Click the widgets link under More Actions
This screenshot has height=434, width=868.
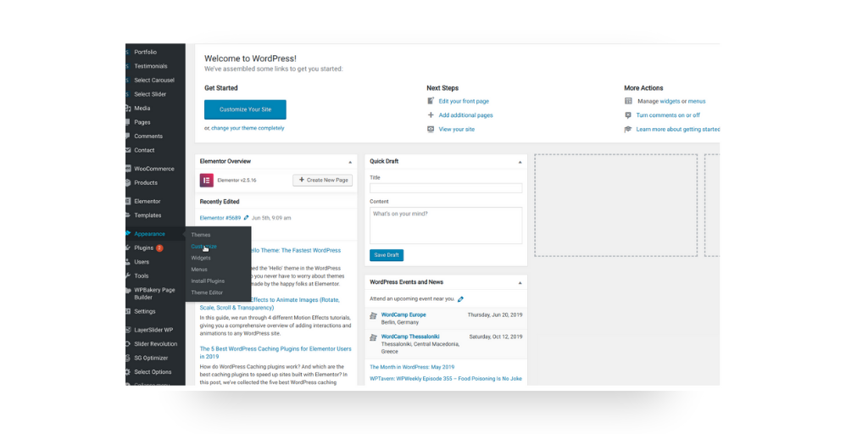pyautogui.click(x=670, y=102)
